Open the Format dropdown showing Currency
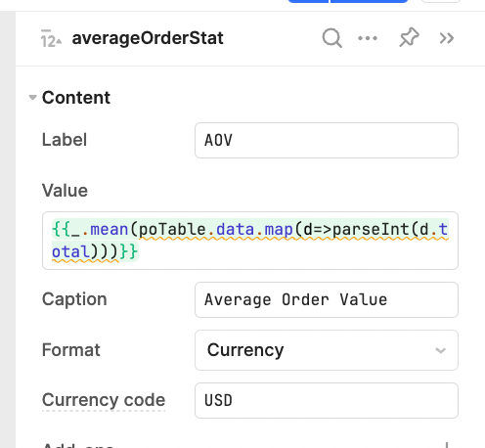 pyautogui.click(x=327, y=350)
